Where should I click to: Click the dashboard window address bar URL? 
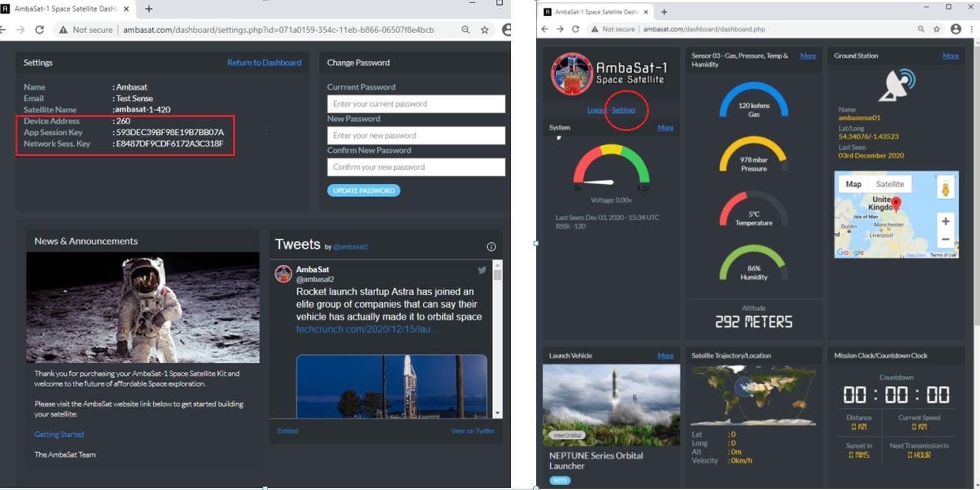click(x=704, y=29)
